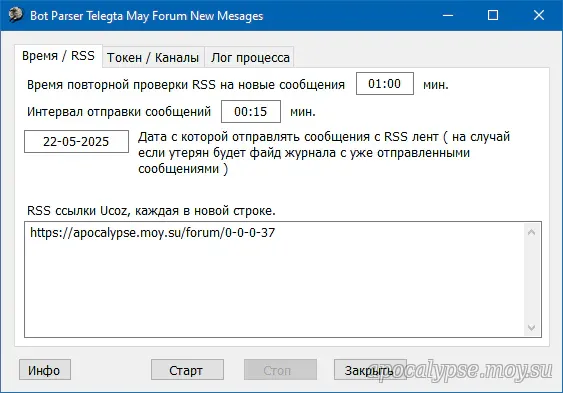The height and width of the screenshot is (393, 563).
Task: Click the start date field 22-05-2025
Action: 76,141
